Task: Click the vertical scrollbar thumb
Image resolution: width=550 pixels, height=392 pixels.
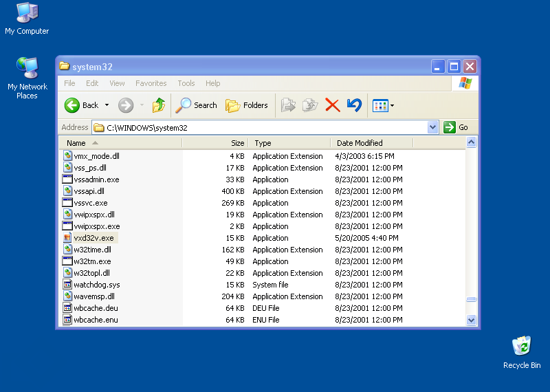Action: (471, 299)
